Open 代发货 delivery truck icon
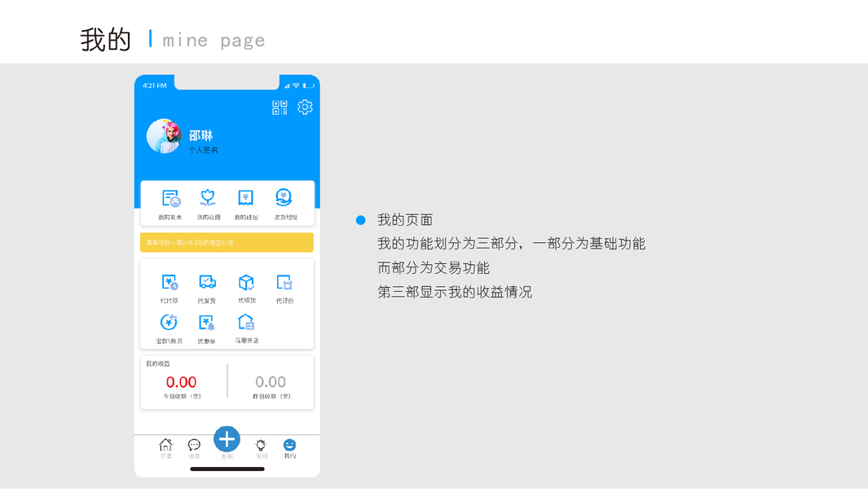This screenshot has height=489, width=868. pyautogui.click(x=207, y=283)
